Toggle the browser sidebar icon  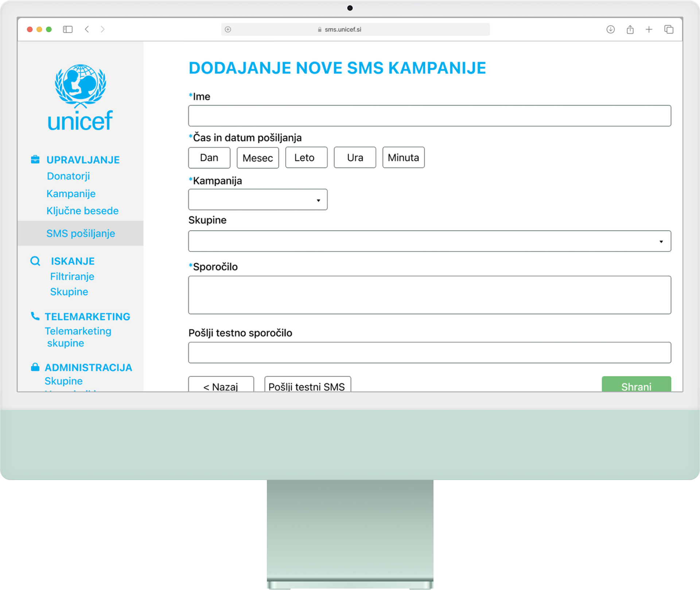click(x=68, y=29)
